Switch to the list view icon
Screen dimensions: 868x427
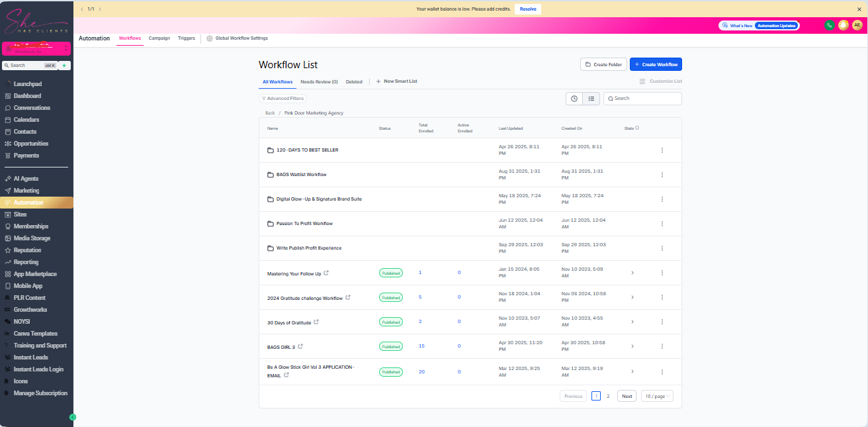coord(591,99)
